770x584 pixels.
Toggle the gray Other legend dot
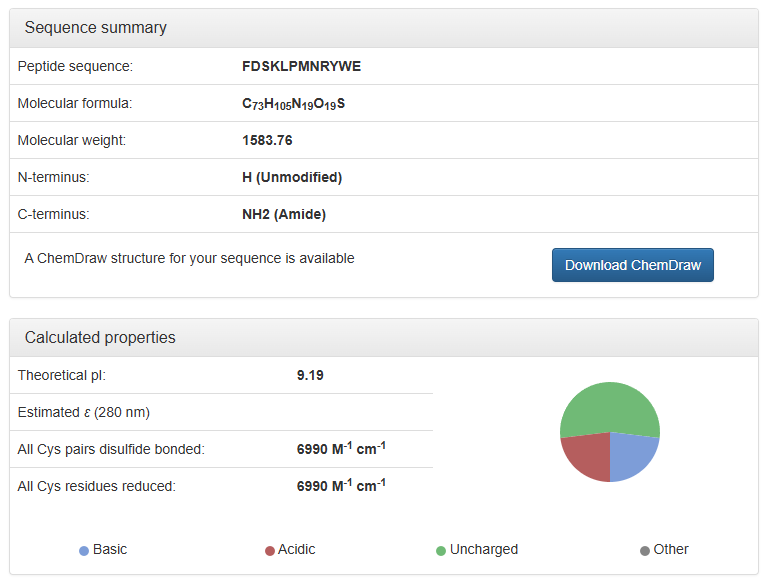click(645, 551)
